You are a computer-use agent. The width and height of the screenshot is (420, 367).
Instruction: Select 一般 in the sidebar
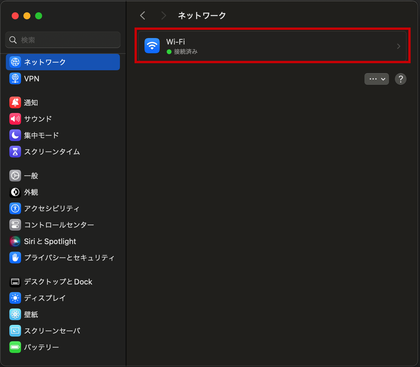[63, 175]
